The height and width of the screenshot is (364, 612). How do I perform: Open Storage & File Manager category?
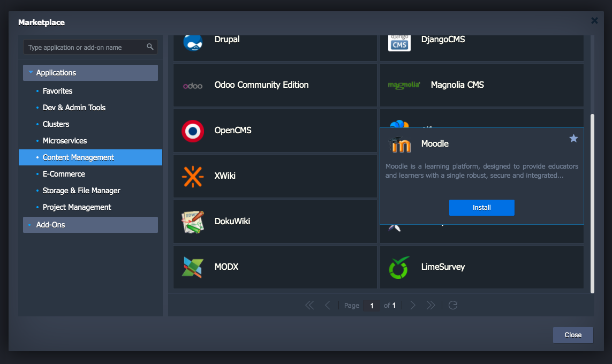[x=81, y=191]
